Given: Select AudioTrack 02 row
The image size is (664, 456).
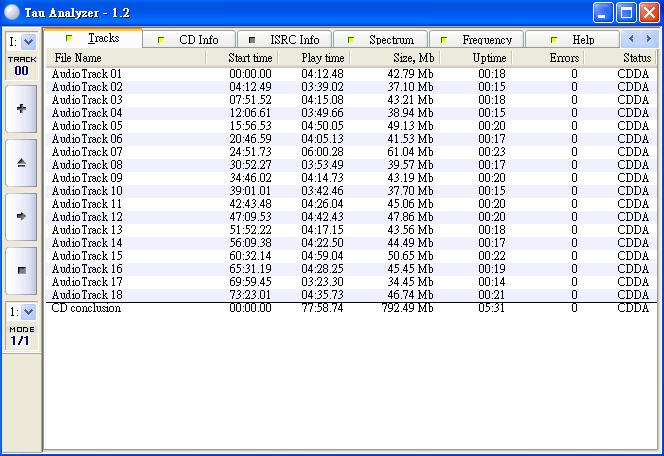Looking at the screenshot, I should point(351,87).
